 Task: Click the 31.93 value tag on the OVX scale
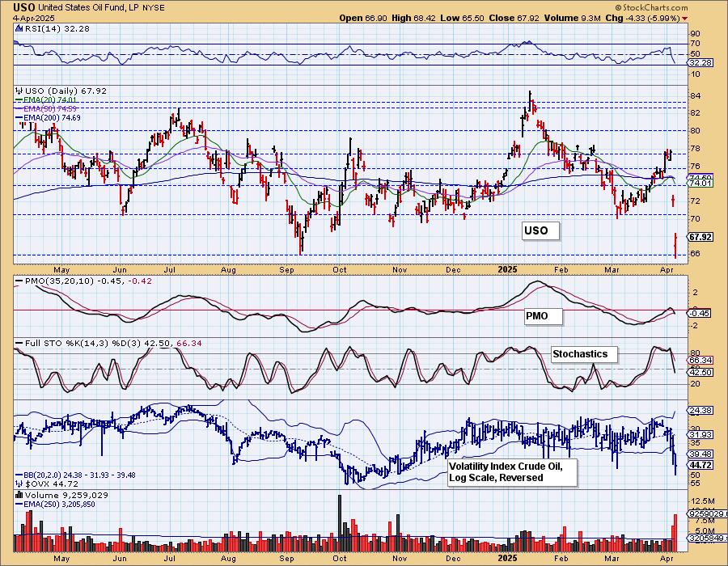[700, 435]
